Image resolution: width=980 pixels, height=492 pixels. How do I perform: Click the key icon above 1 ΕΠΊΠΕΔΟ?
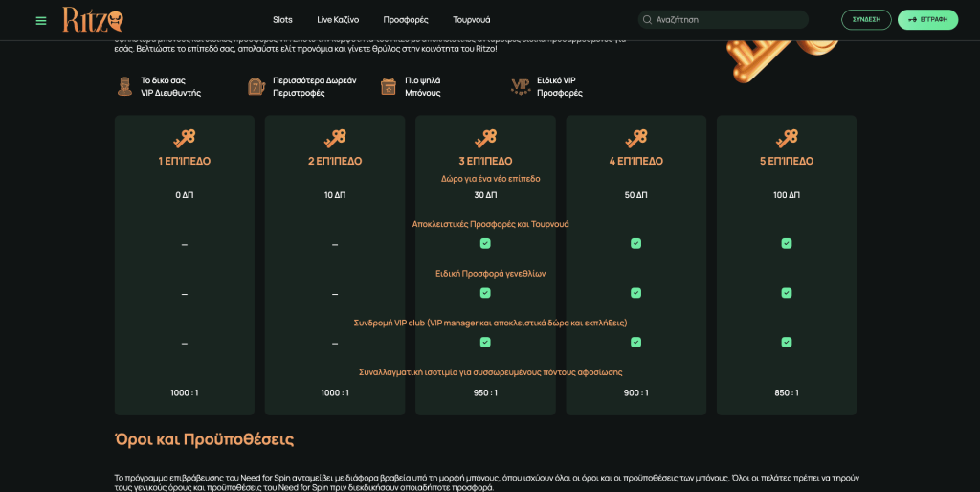click(x=185, y=138)
